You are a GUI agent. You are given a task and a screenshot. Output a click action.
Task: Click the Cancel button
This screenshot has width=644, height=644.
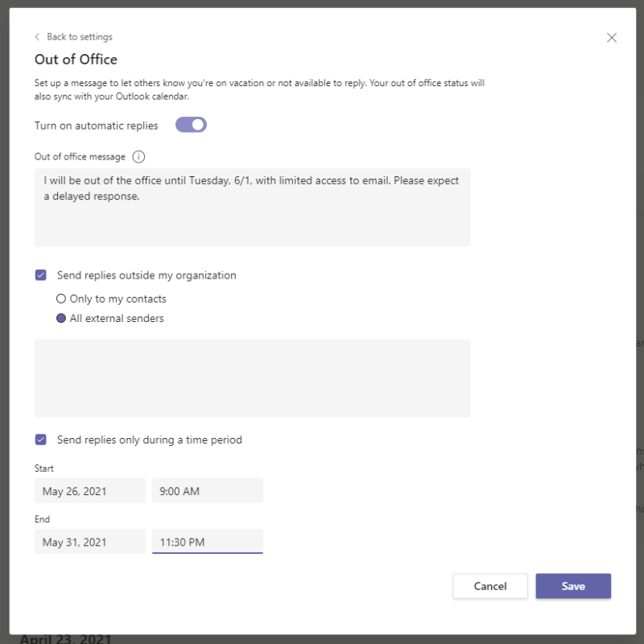click(x=489, y=586)
